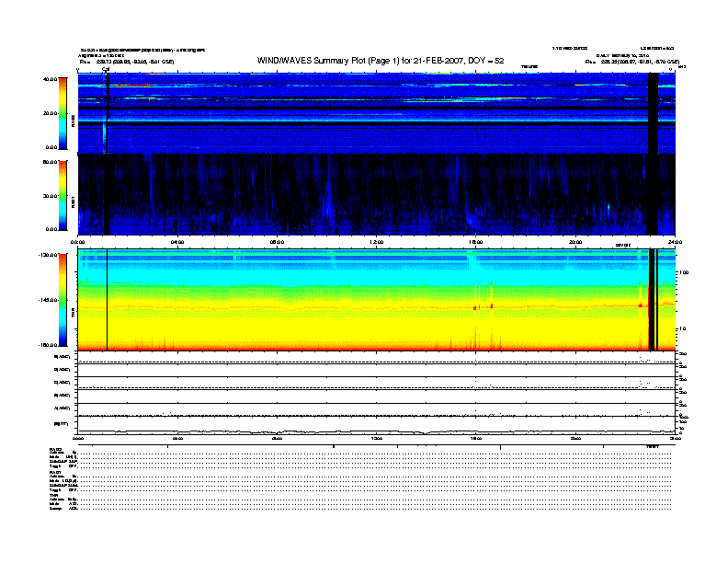Screen dimensions: 728x563
Task: Click the -160.00 label on TNR scale
Action: (x=48, y=345)
